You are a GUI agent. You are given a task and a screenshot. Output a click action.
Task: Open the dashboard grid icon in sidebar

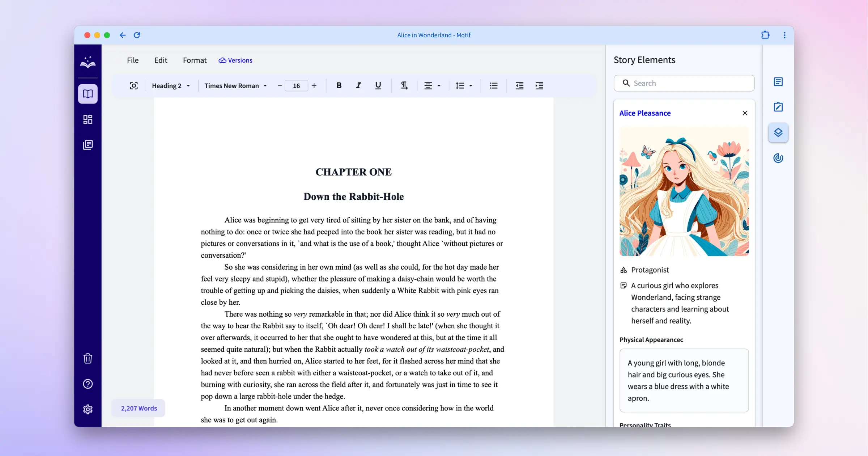click(88, 119)
